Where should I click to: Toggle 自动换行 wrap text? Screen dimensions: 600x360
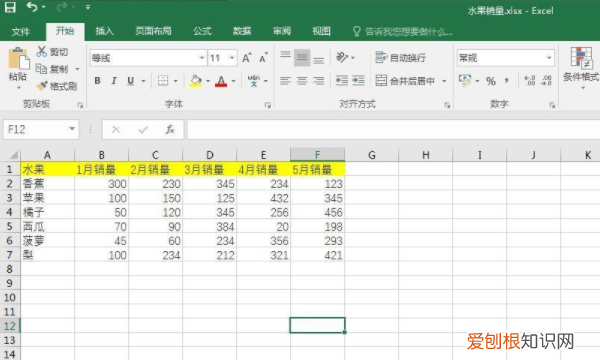pos(401,58)
